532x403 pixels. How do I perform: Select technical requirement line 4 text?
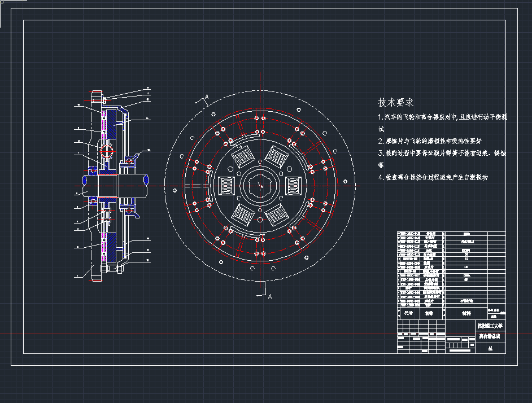pyautogui.click(x=433, y=177)
